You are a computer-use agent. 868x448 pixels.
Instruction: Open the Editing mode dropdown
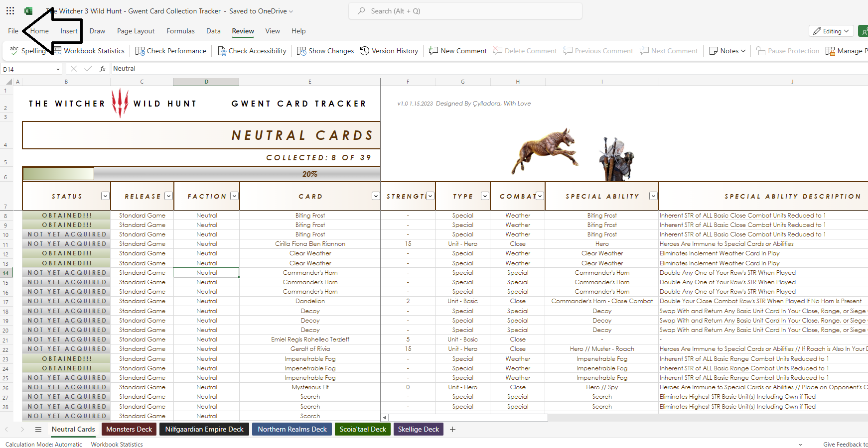[x=831, y=31]
